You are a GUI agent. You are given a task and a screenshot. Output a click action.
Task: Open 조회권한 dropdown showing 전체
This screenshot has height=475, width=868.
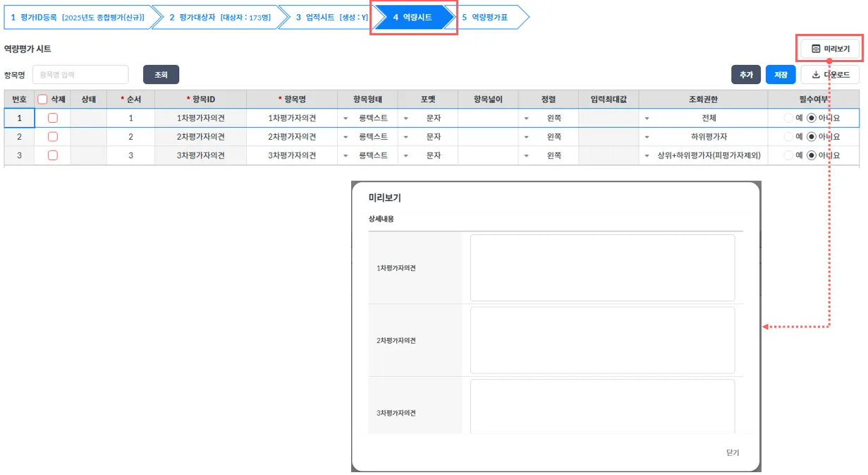[x=703, y=118]
